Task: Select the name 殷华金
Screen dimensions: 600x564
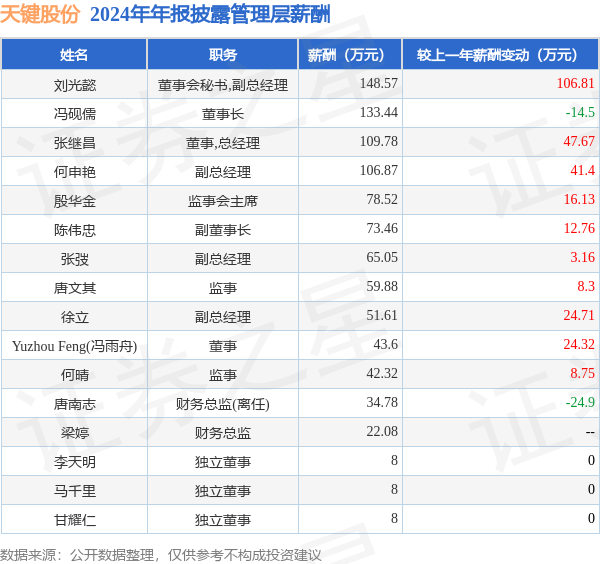Action: (75, 201)
